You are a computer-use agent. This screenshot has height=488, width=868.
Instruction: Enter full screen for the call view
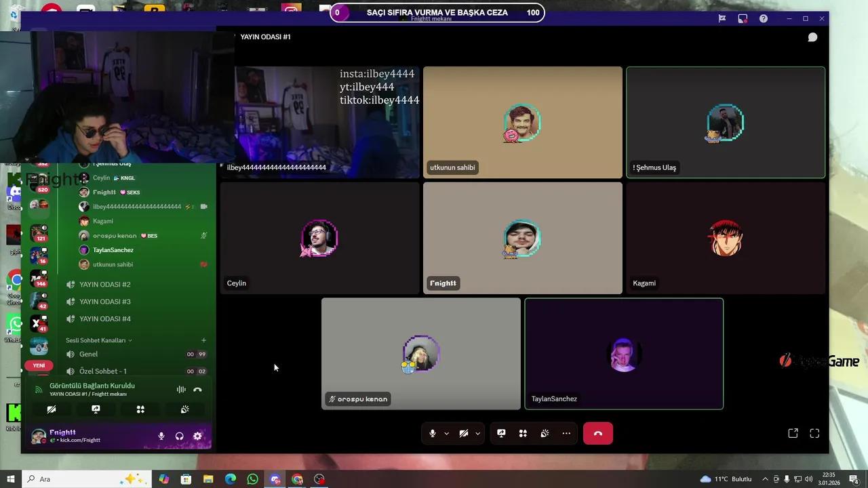814,434
